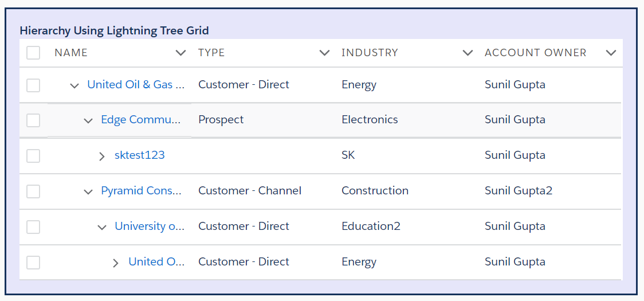Image resolution: width=644 pixels, height=301 pixels.
Task: Open the Industry column actions chevron
Action: click(468, 53)
